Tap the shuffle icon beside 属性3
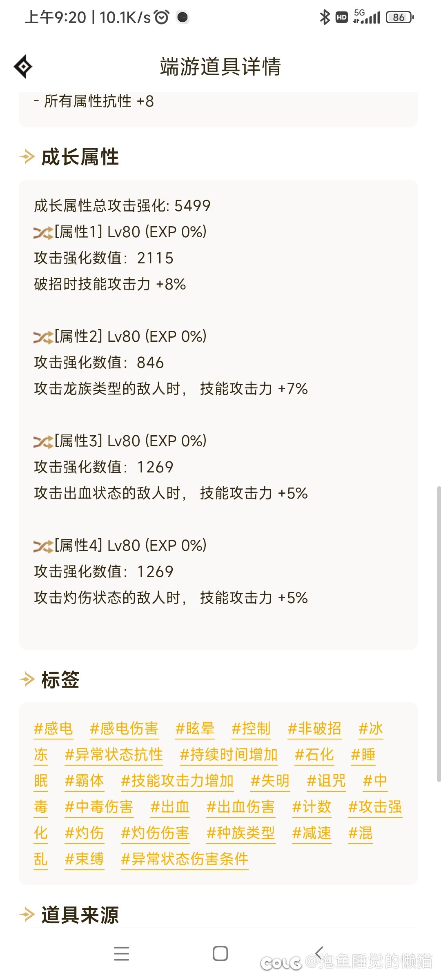Image resolution: width=441 pixels, height=980 pixels. [43, 442]
